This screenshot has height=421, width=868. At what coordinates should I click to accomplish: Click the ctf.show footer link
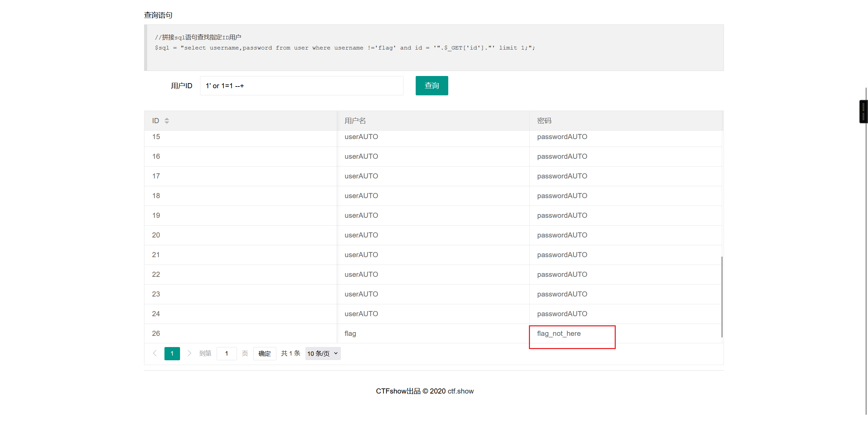pyautogui.click(x=460, y=391)
